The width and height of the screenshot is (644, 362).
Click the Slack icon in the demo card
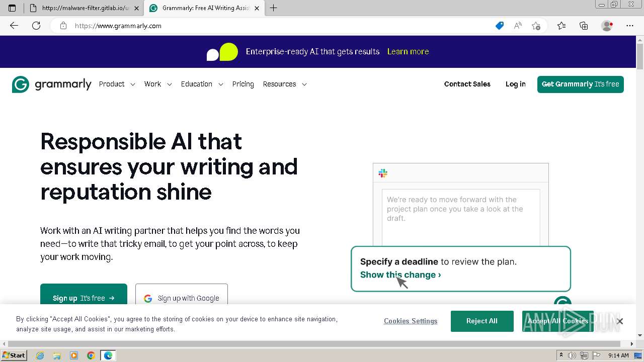(383, 173)
